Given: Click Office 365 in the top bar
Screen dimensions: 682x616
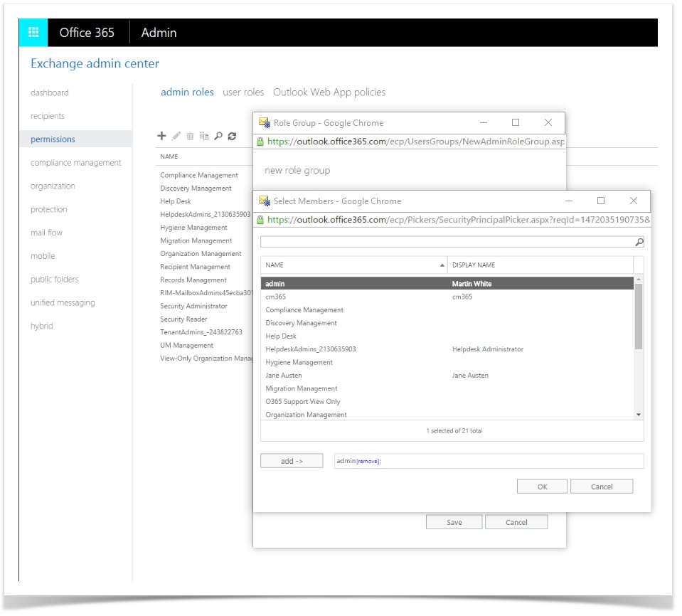Looking at the screenshot, I should tap(87, 33).
